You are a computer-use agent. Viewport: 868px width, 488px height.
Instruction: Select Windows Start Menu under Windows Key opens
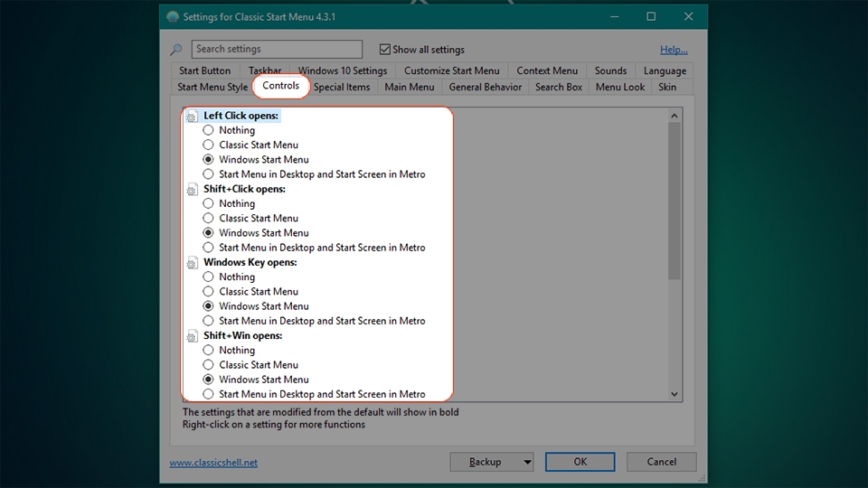(208, 306)
